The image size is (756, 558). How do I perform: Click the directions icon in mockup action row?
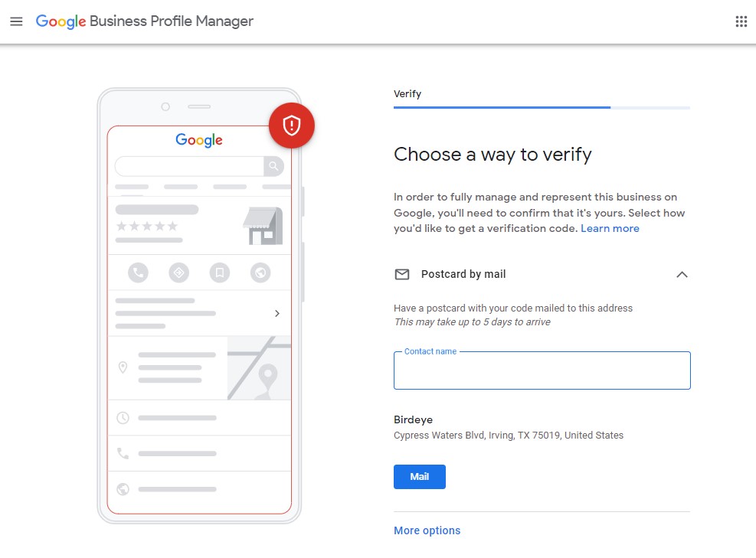[179, 272]
